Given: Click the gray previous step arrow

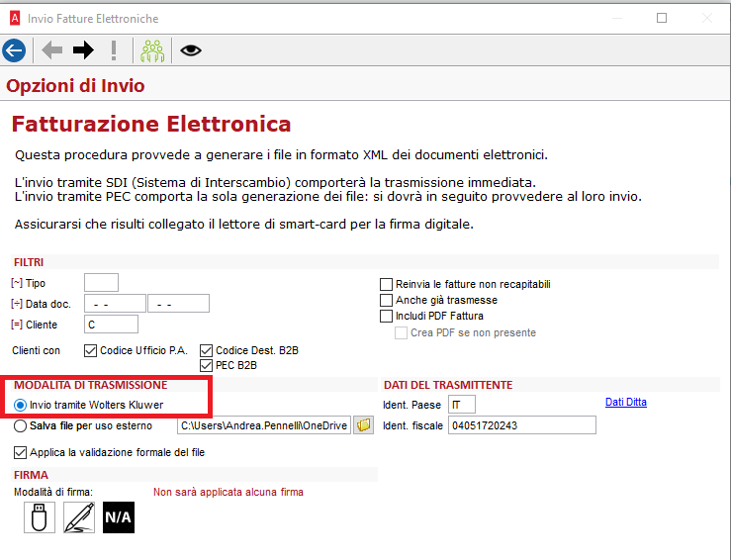Looking at the screenshot, I should click(51, 49).
